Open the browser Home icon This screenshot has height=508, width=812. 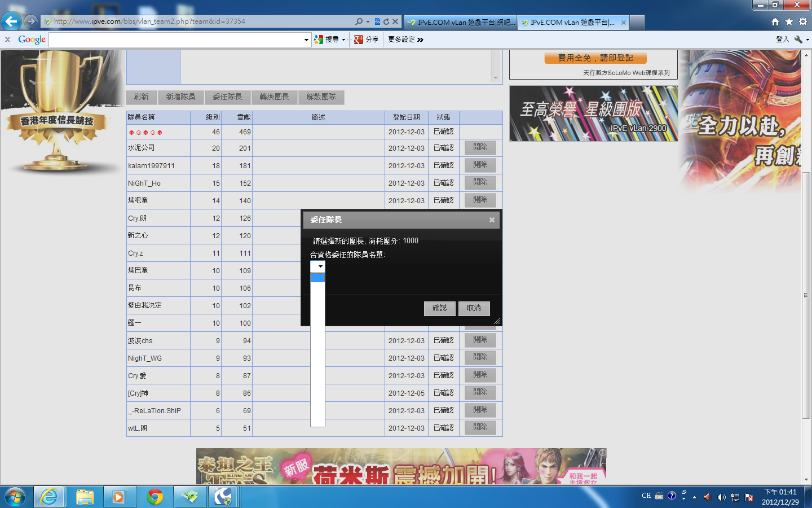pyautogui.click(x=775, y=21)
